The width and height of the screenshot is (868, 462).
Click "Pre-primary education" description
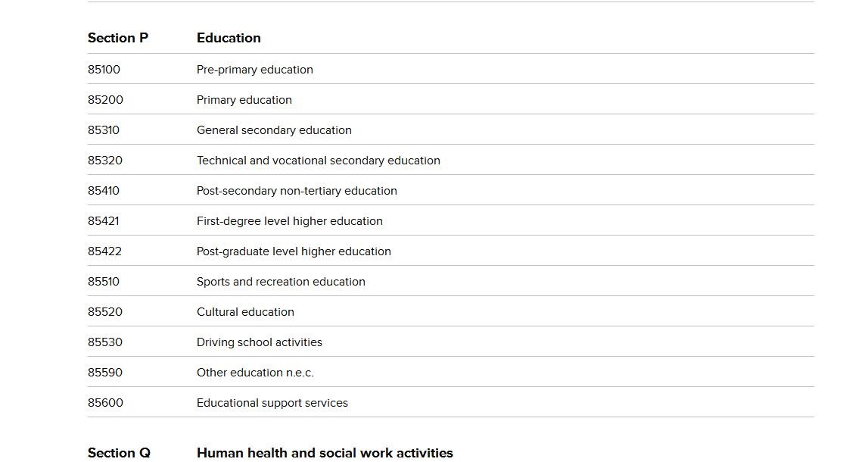(x=254, y=70)
